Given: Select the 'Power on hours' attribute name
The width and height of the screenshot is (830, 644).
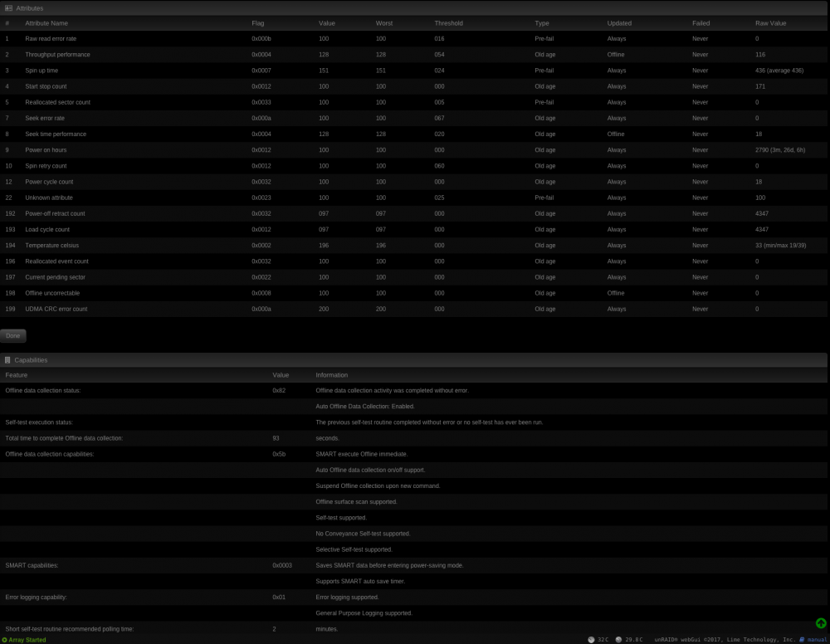Looking at the screenshot, I should tap(46, 149).
